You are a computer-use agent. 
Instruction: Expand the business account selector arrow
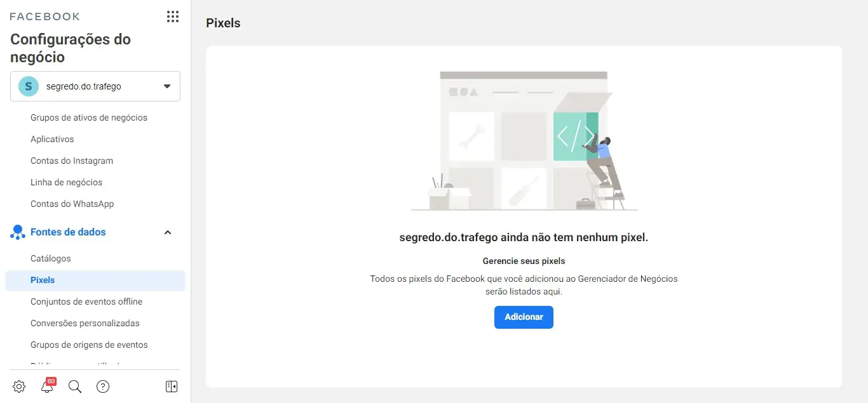pos(166,86)
